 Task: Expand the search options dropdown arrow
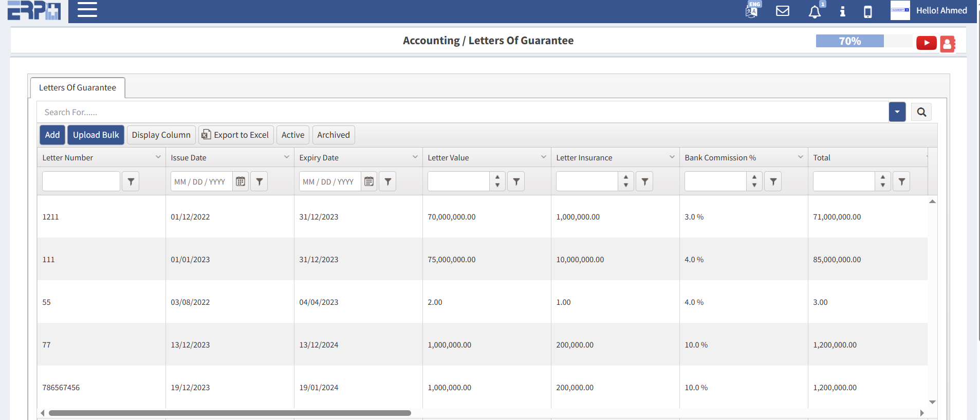897,112
